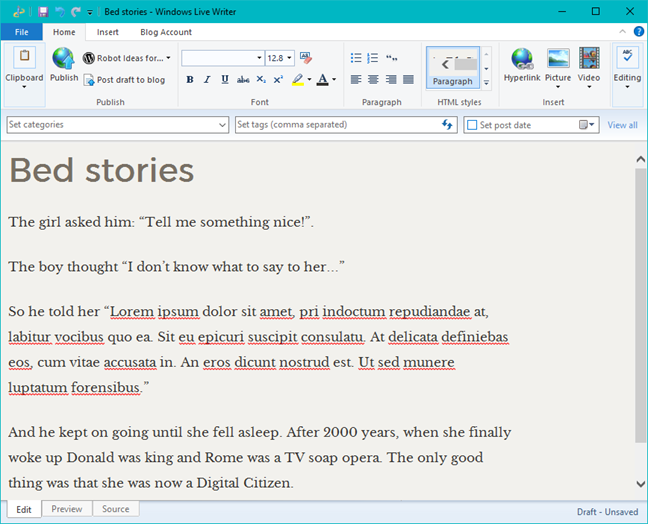Apply the font color A button
This screenshot has height=524, width=648.
tap(322, 79)
